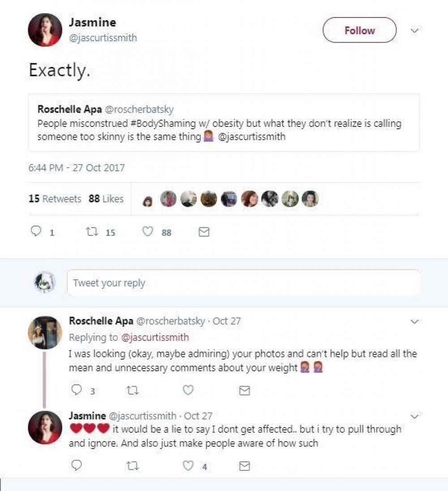
Task: Click the direct message envelope under main tweet
Action: click(x=204, y=232)
